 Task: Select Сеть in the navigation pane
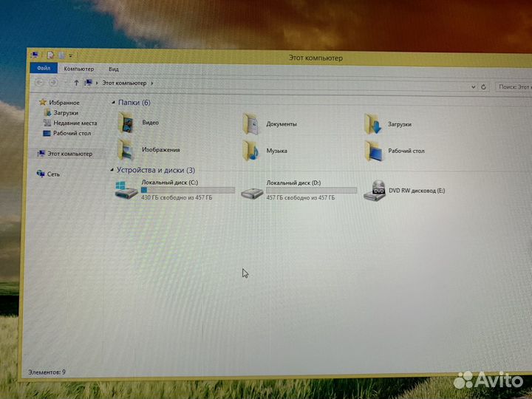click(x=53, y=174)
